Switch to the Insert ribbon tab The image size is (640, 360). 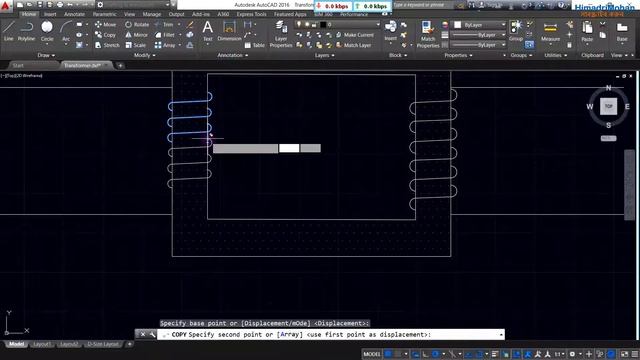click(50, 14)
